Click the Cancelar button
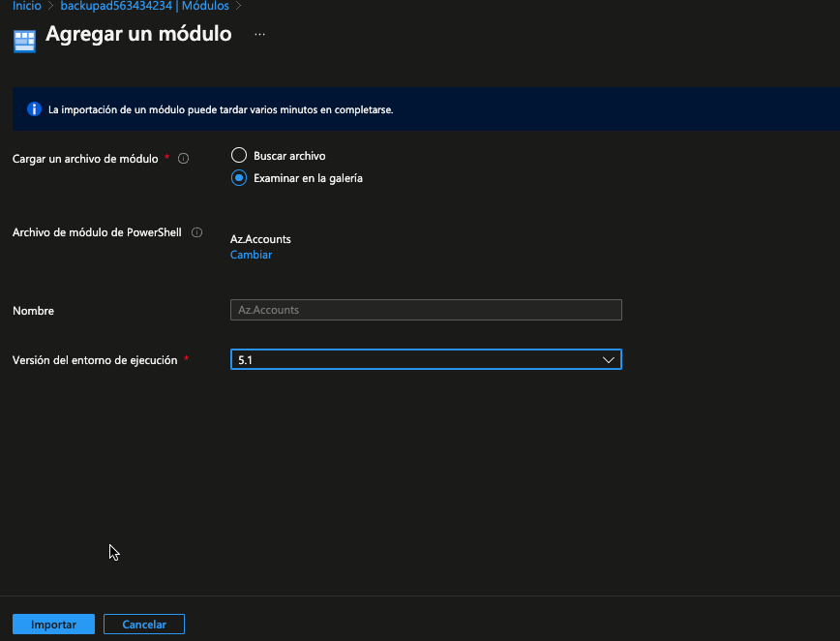Screen dimensions: 840x641 (144, 625)
